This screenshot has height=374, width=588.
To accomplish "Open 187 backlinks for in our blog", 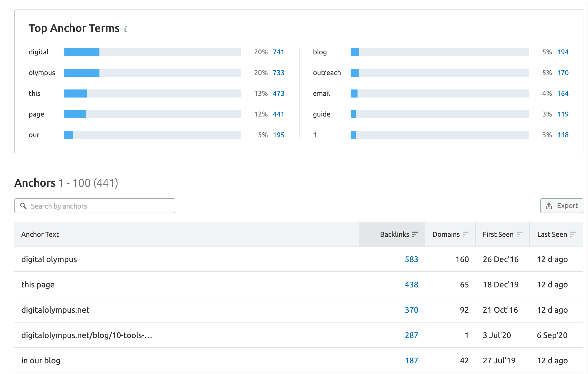I will (412, 360).
